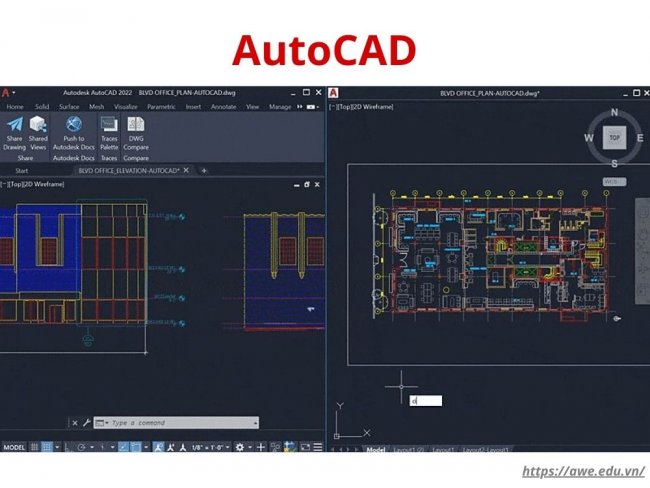
Task: Switch to the Solid ribbon tab
Action: coord(42,107)
